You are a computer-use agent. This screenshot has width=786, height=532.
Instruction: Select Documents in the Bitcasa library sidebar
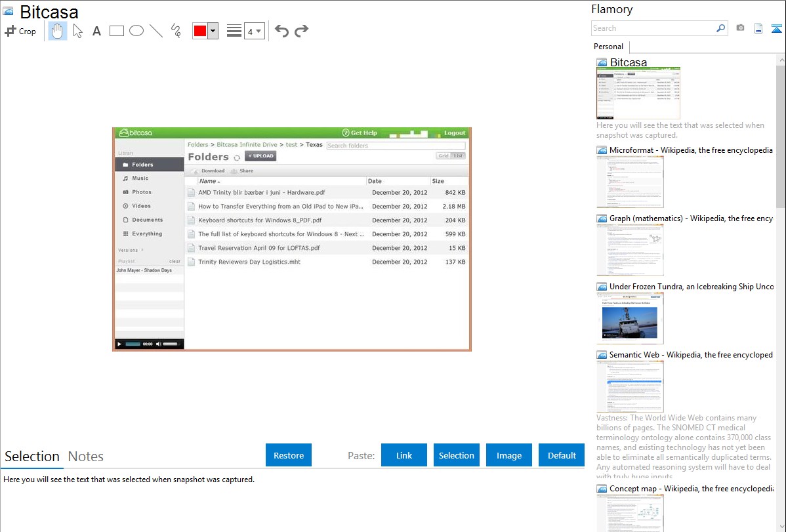point(150,220)
